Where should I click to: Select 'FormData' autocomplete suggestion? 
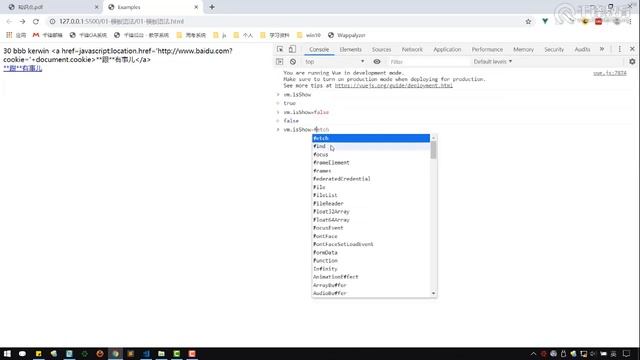[371, 252]
